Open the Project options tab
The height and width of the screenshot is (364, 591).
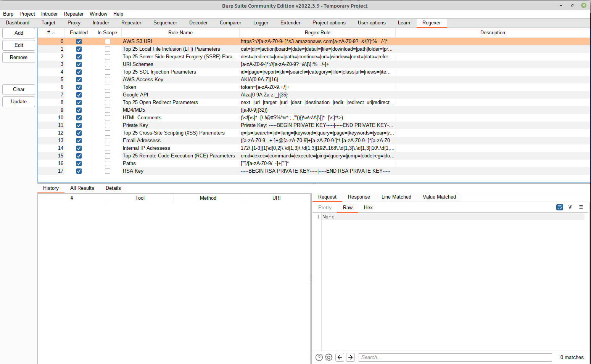329,23
